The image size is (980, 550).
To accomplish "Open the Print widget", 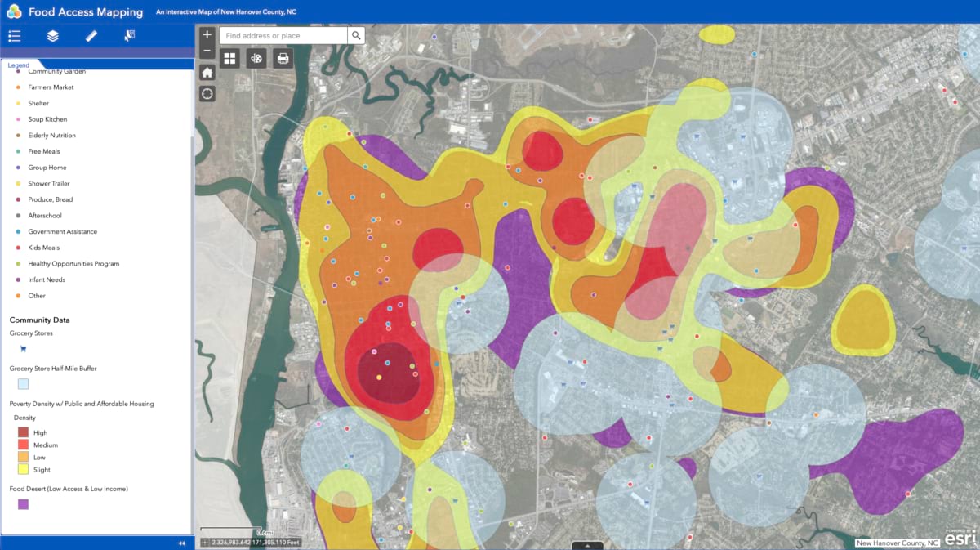I will (283, 59).
